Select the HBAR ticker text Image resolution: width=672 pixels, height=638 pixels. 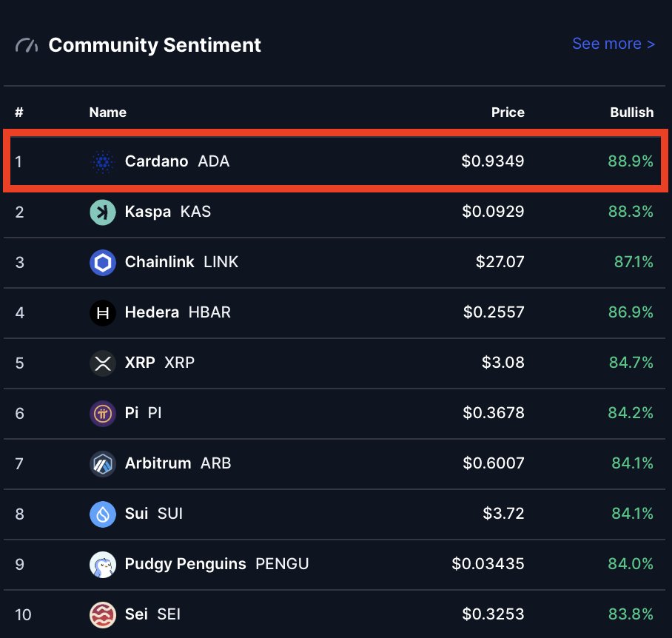tap(209, 312)
